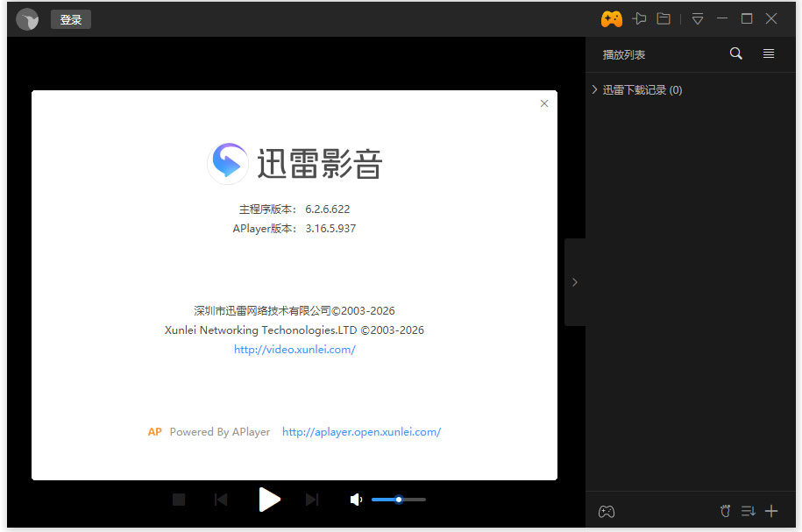This screenshot has height=532, width=802.
Task: Open a local video file folder icon
Action: coord(664,18)
